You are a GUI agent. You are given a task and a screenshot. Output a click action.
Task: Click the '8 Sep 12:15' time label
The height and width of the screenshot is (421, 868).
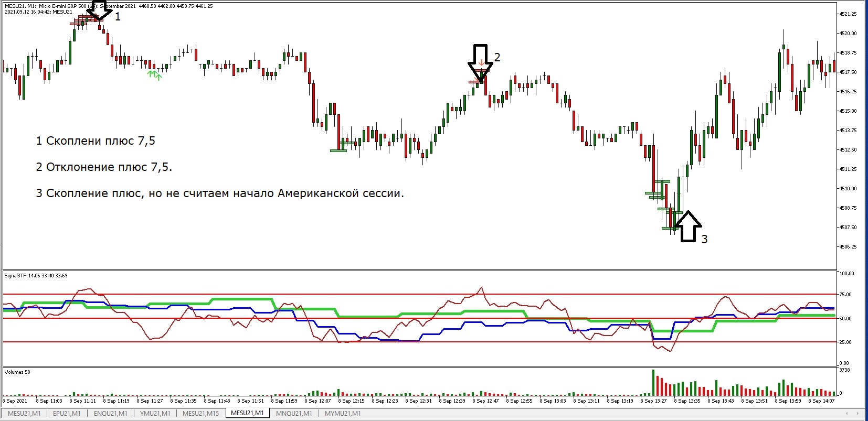(x=352, y=401)
